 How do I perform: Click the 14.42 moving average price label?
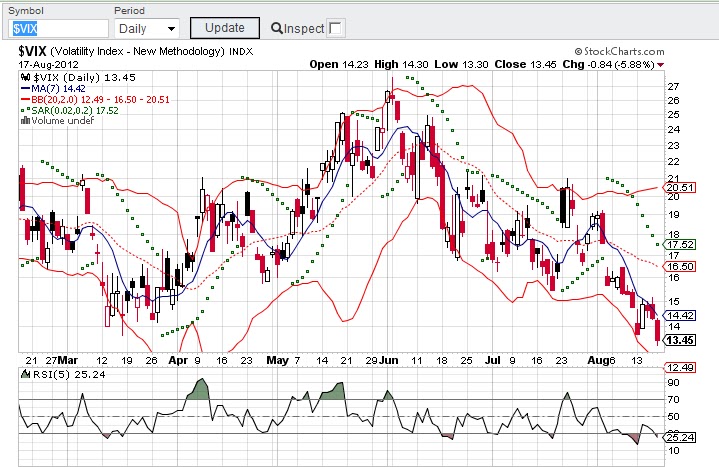click(680, 316)
